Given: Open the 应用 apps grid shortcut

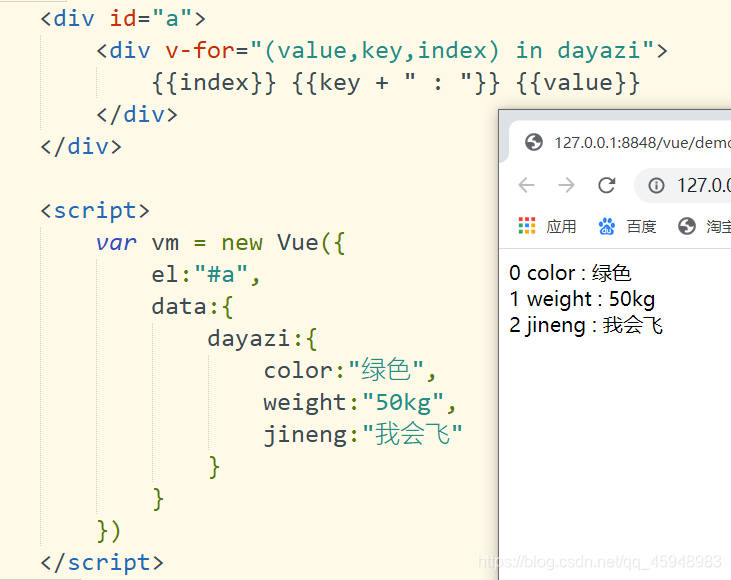Looking at the screenshot, I should point(527,226).
